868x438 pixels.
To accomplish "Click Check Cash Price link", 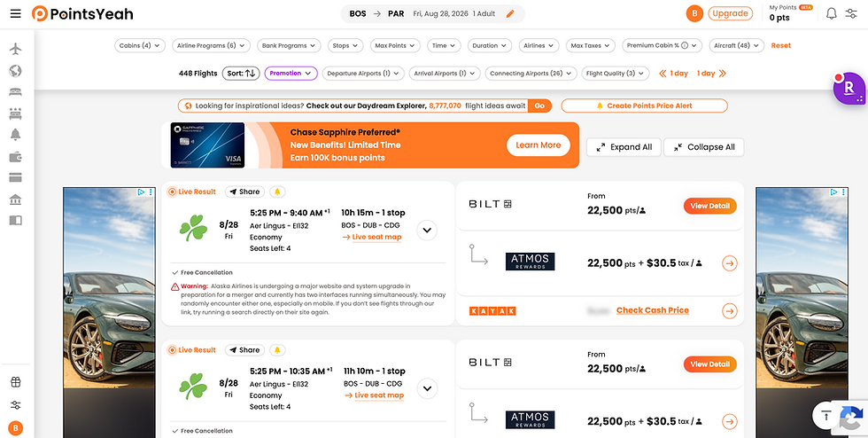I will pos(653,310).
